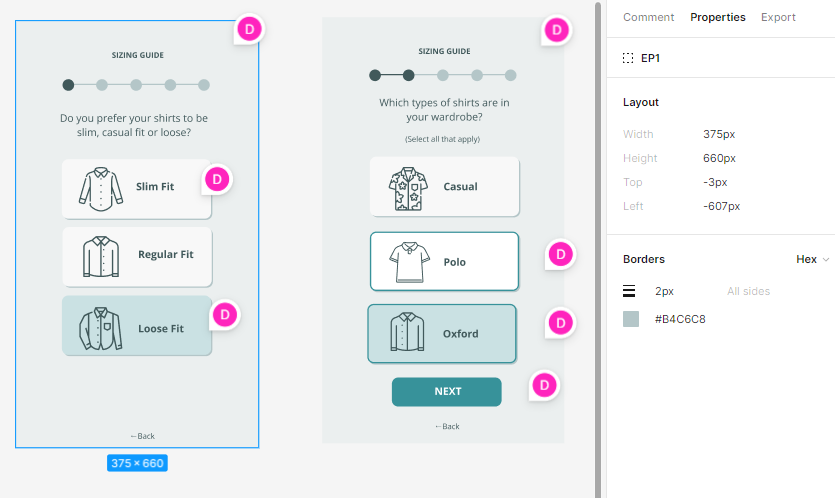Select the Loose Fit shirt card
The width and height of the screenshot is (835, 498).
click(x=137, y=325)
